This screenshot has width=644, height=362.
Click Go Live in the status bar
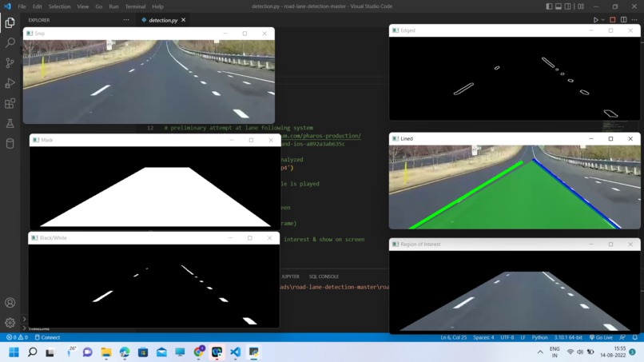[601, 337]
